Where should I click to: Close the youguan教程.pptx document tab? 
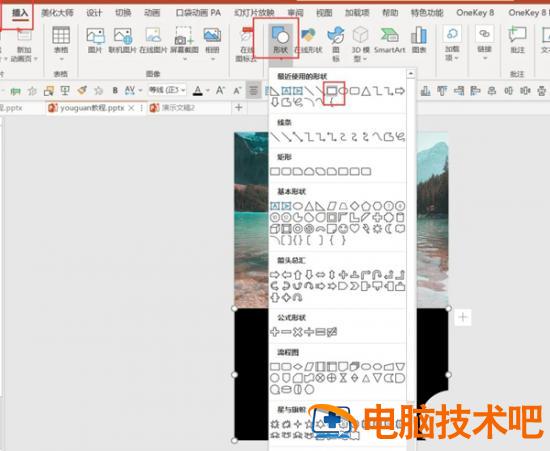(131, 108)
